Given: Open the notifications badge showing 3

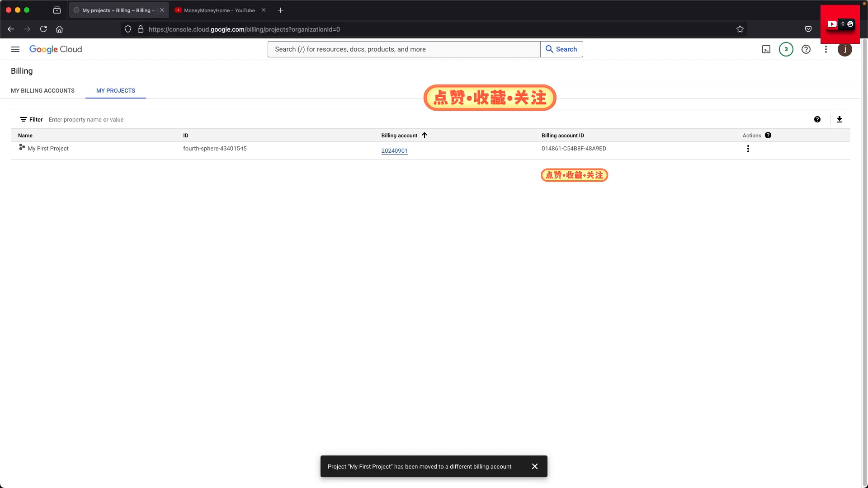Looking at the screenshot, I should [786, 49].
